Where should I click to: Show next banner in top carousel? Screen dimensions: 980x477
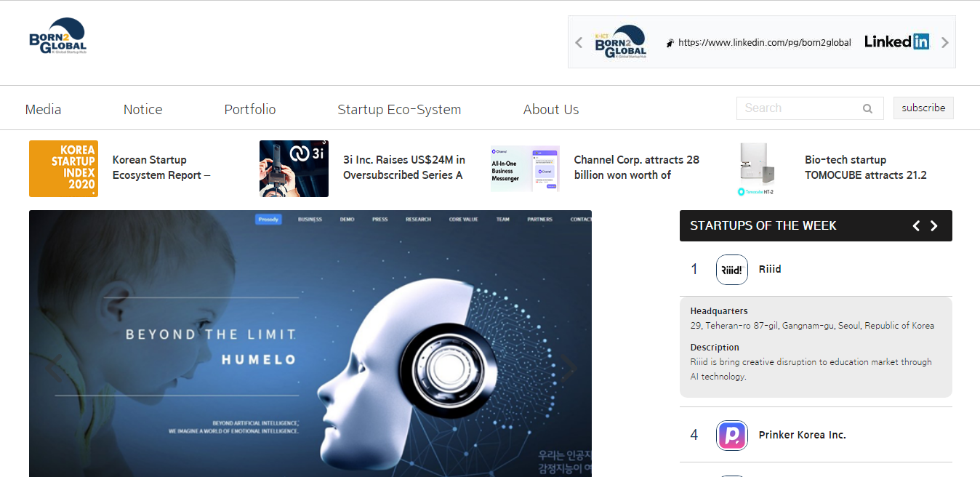click(945, 42)
